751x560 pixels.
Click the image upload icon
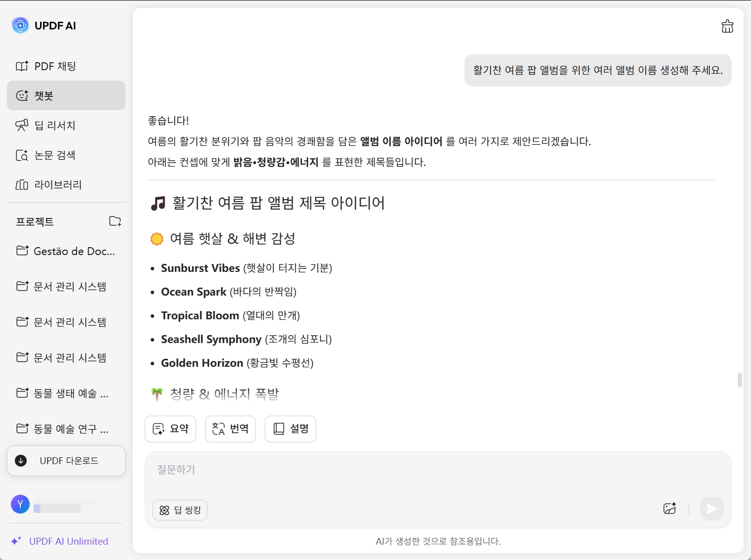[669, 509]
